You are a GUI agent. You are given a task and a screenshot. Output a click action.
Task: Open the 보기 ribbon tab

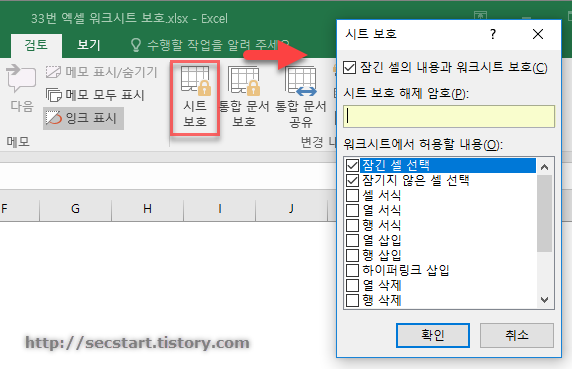coord(88,45)
